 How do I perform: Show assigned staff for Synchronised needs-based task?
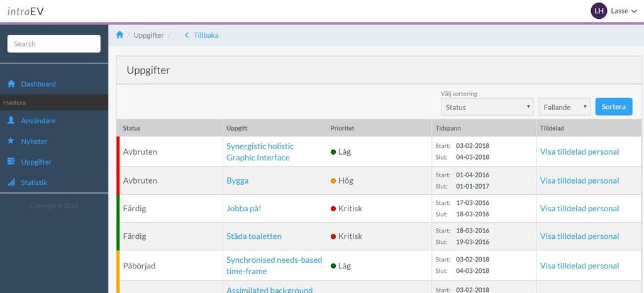[579, 266]
